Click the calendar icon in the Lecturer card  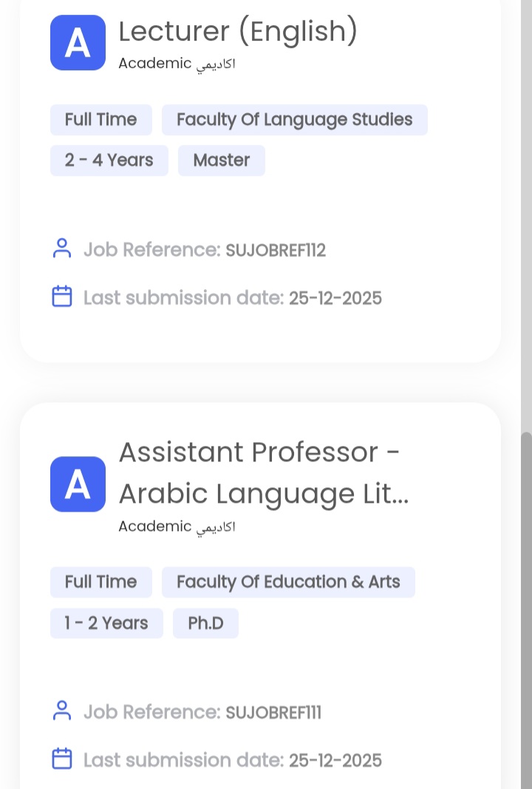click(62, 297)
